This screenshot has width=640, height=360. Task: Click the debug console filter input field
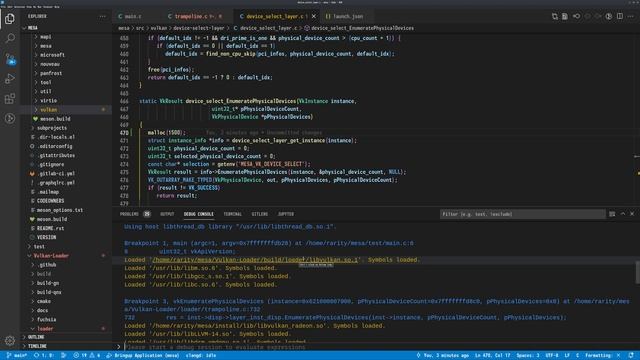[x=522, y=214]
